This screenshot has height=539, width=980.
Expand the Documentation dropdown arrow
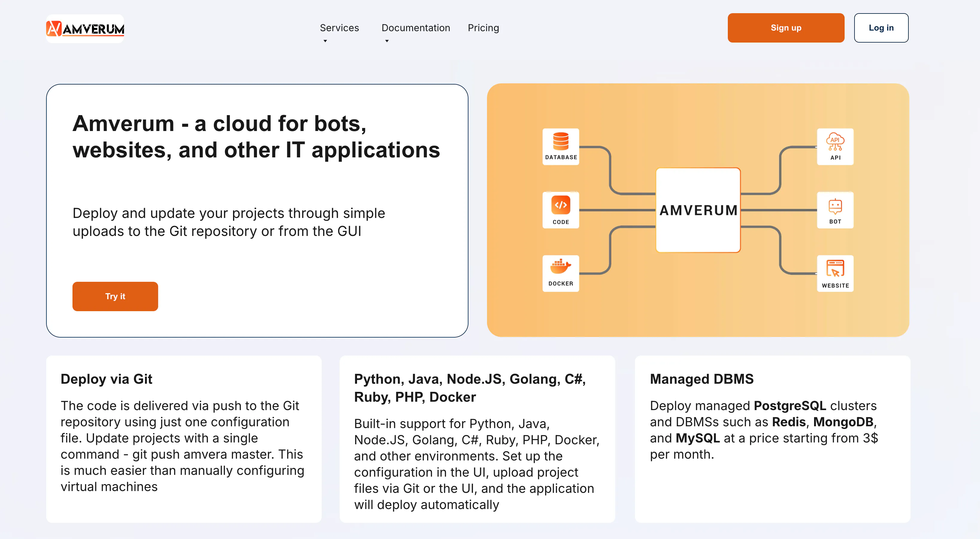(387, 41)
